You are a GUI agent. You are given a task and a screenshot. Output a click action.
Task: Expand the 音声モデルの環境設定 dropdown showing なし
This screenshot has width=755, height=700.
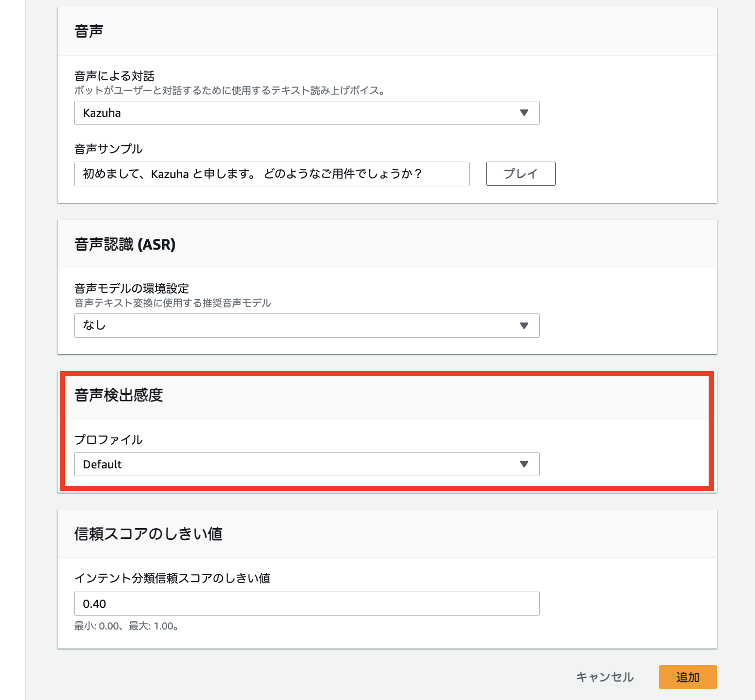click(307, 325)
